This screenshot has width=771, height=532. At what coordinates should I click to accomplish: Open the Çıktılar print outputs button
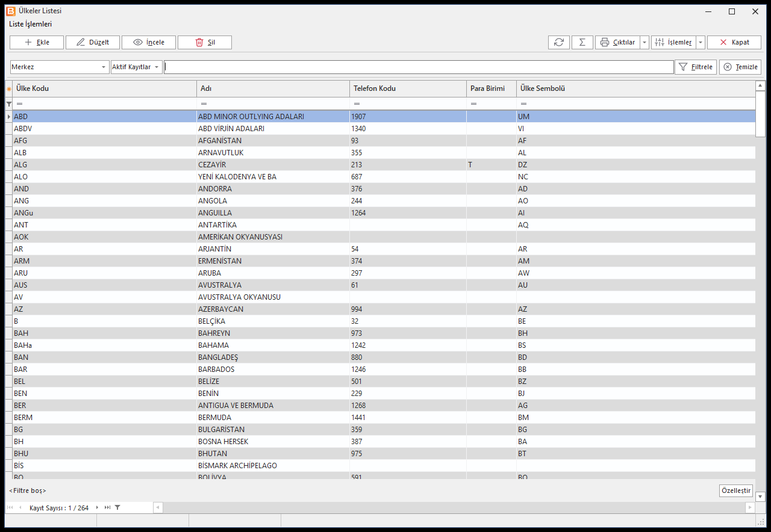coord(617,42)
